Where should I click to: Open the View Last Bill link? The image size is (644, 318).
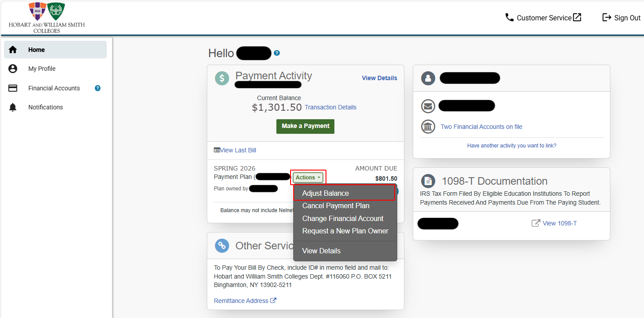coord(238,150)
